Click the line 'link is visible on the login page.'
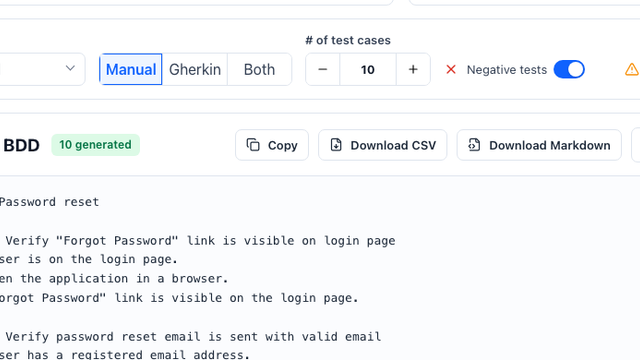Screen dimensions: 640x360 point(179,298)
